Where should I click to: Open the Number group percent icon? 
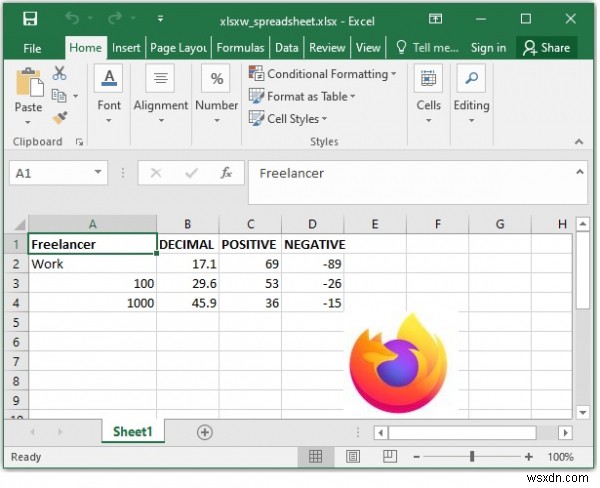(x=217, y=78)
